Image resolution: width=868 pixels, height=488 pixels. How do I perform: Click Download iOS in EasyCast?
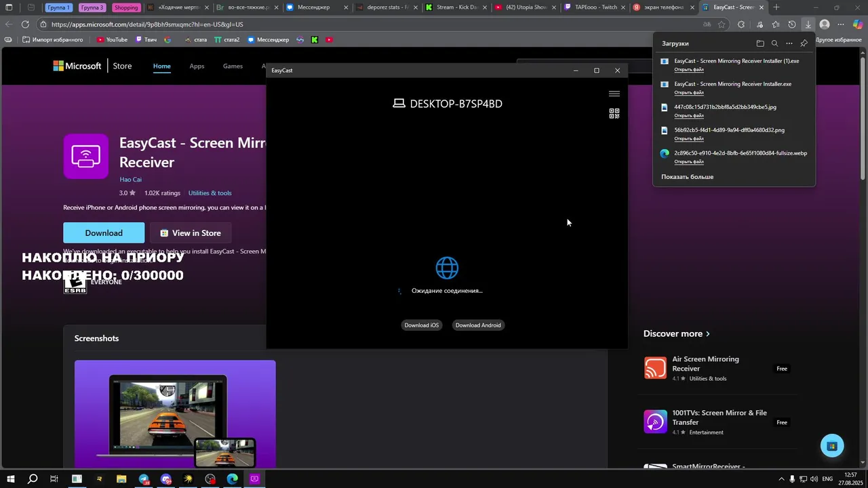(422, 325)
